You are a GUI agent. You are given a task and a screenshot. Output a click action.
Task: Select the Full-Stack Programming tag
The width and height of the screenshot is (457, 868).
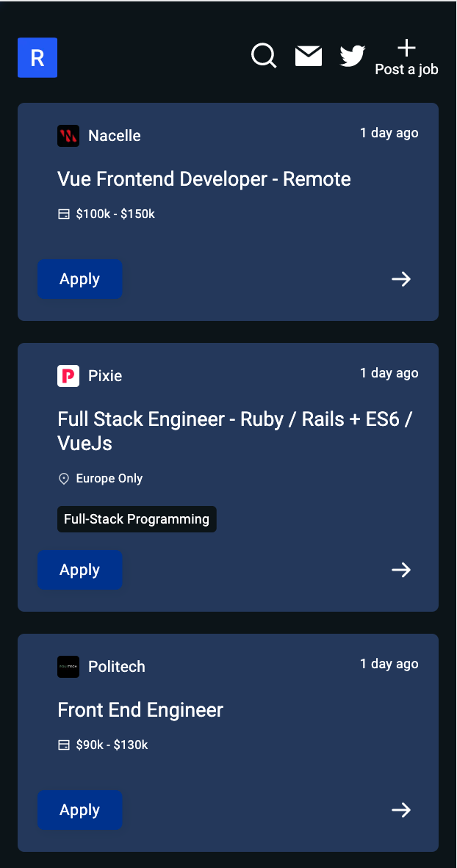(x=137, y=519)
